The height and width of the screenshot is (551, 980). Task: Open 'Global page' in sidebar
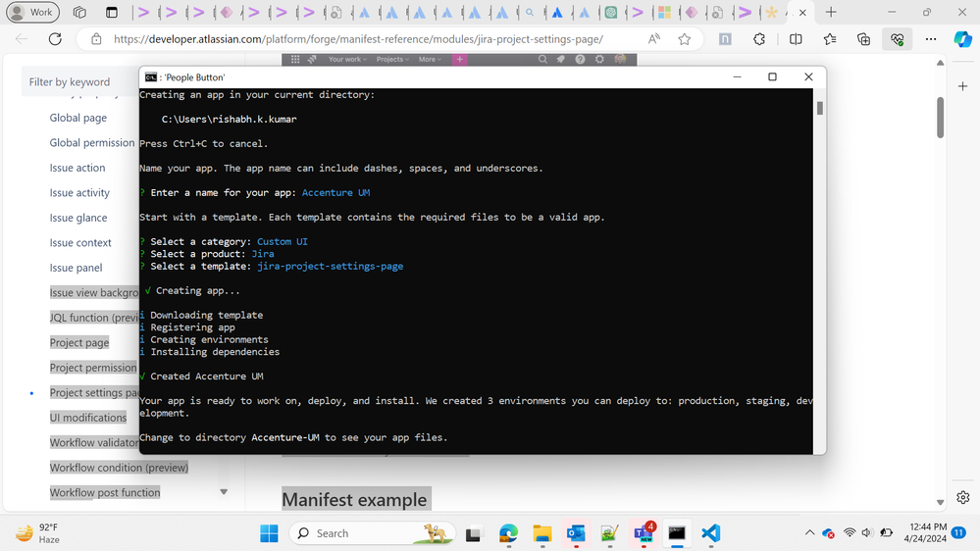78,118
